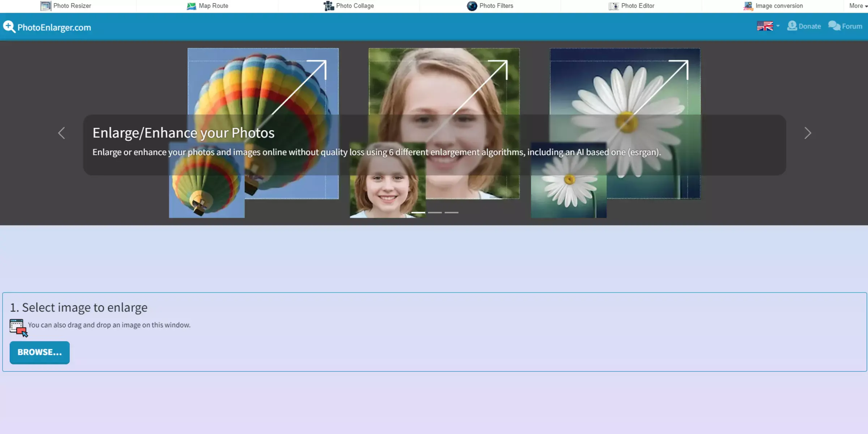Select second carousel indicator

coord(435,213)
